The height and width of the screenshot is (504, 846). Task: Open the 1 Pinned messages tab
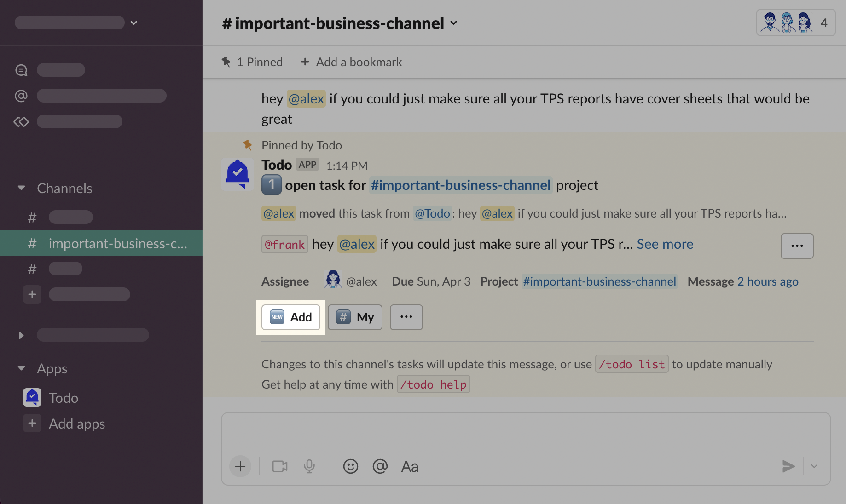(x=252, y=62)
